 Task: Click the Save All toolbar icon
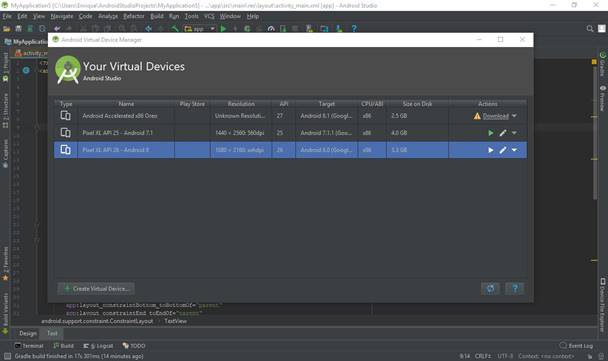[x=18, y=29]
